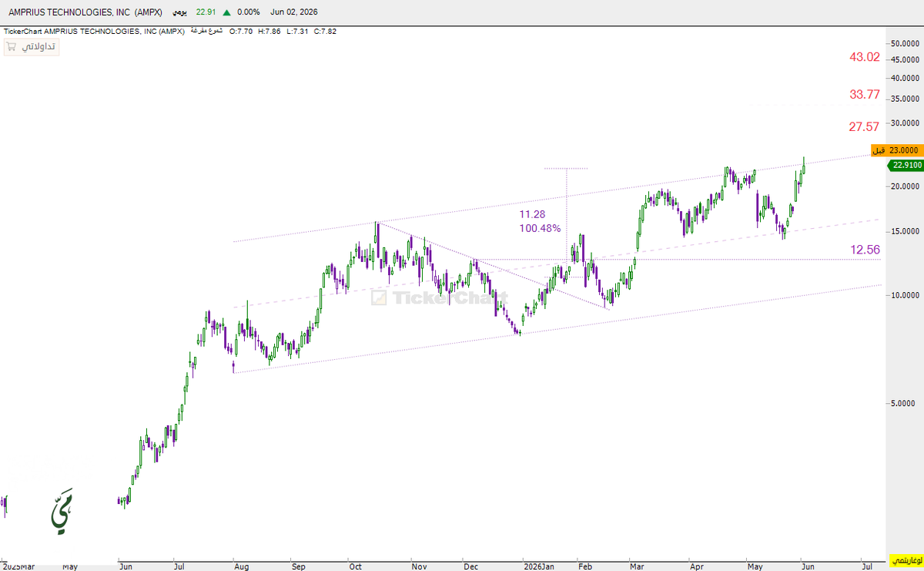Open the تداولاتي trades button
924x571 pixels.
click(32, 47)
